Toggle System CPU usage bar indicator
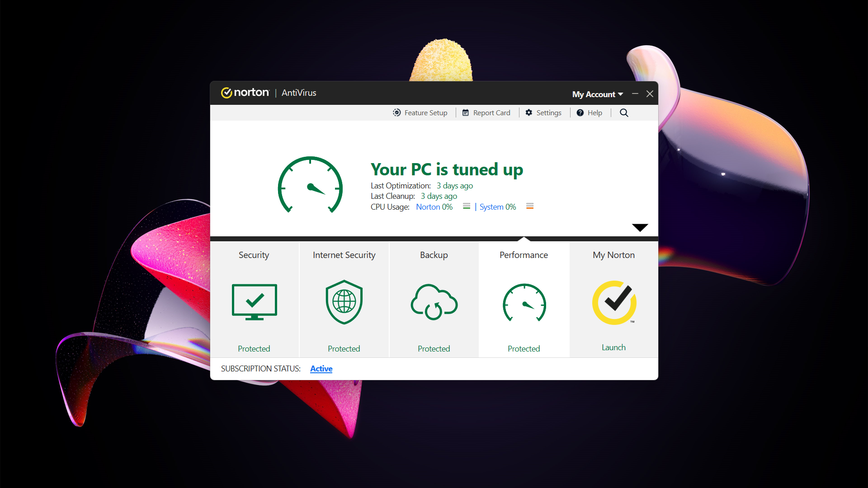The width and height of the screenshot is (868, 488). tap(529, 207)
